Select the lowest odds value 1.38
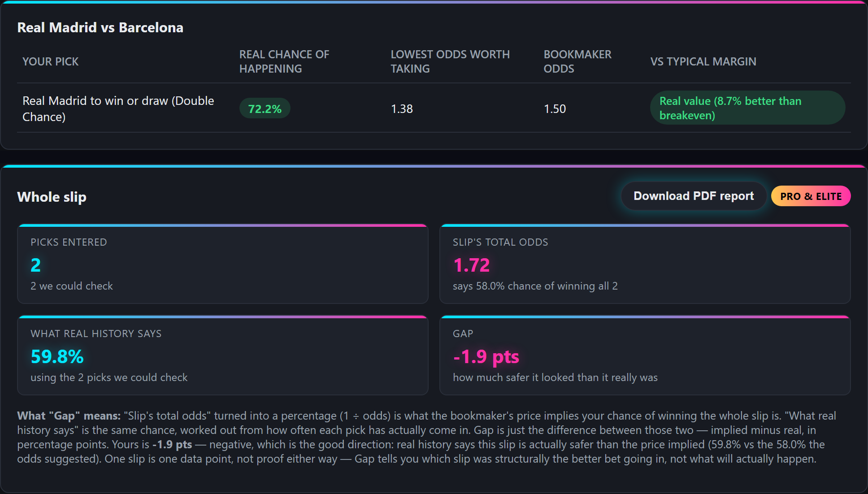Screen dimensions: 868x494 pos(402,109)
